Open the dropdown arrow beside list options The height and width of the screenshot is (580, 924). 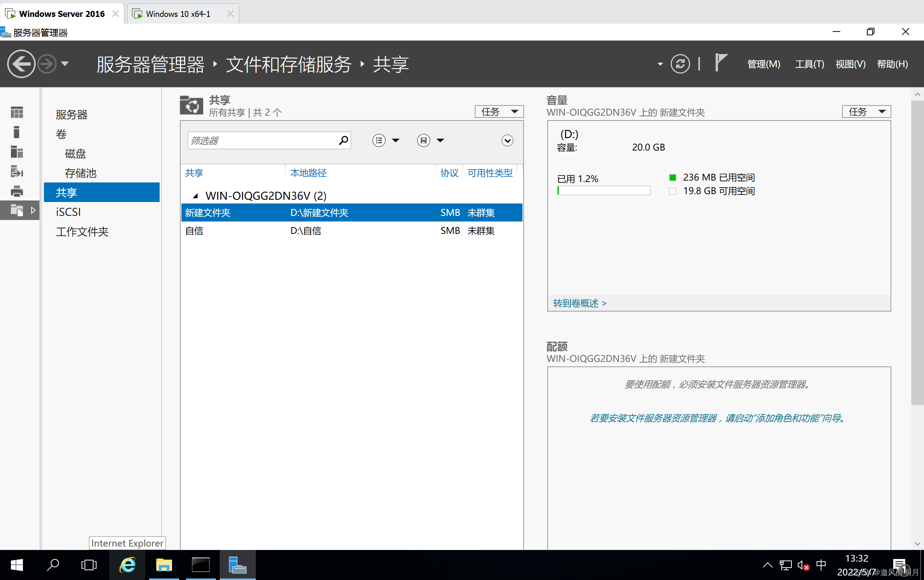(x=396, y=140)
